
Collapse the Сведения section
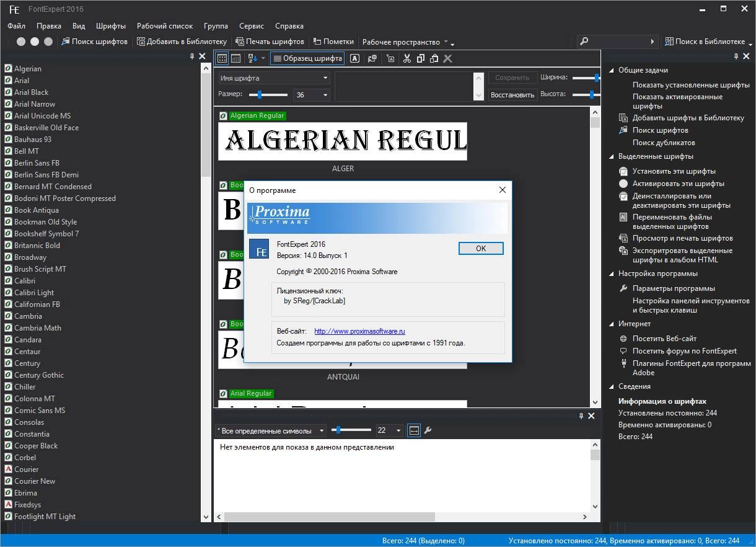click(x=611, y=386)
